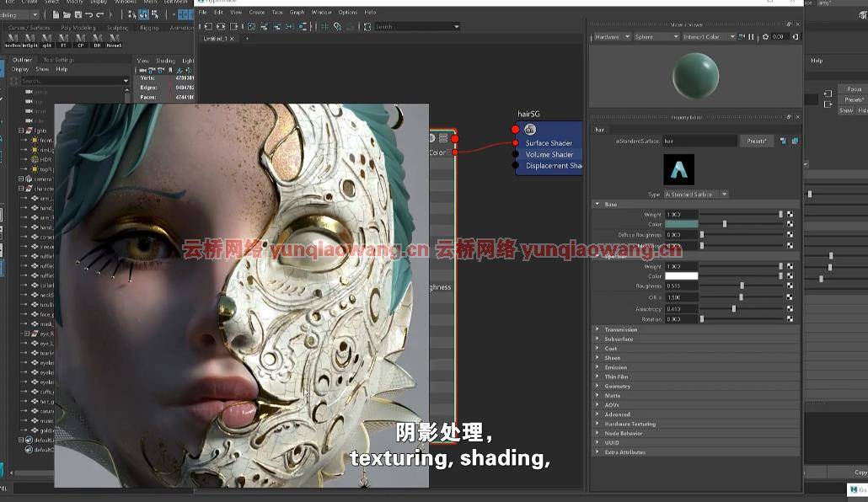Click the aiStandardSurface name field
The height and width of the screenshot is (502, 868).
(699, 142)
